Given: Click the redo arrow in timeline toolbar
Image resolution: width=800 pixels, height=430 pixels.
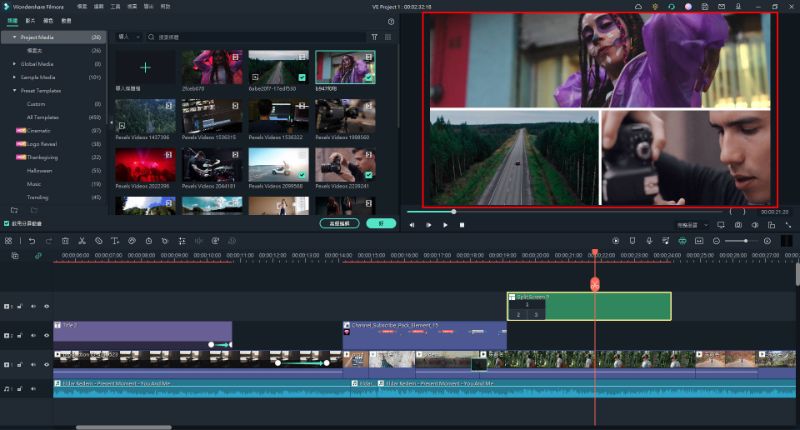Looking at the screenshot, I should click(x=48, y=241).
